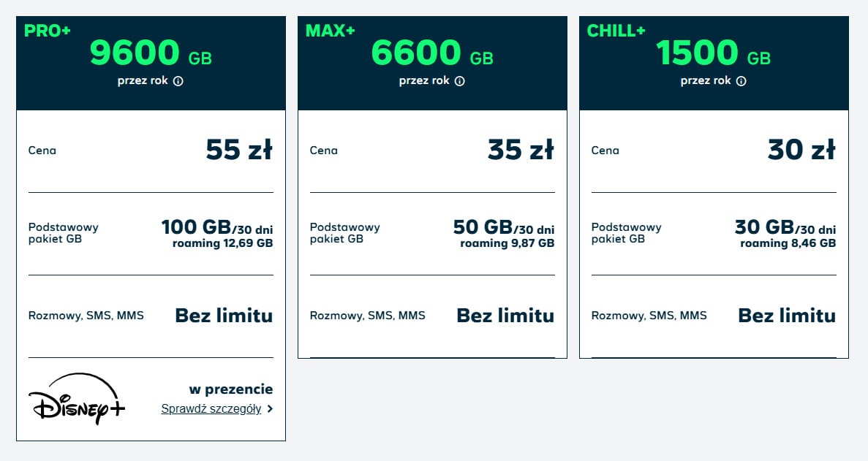Screen dimensions: 868x461
Task: Click info icon next to PRO+ przez rok
Action: tap(178, 81)
